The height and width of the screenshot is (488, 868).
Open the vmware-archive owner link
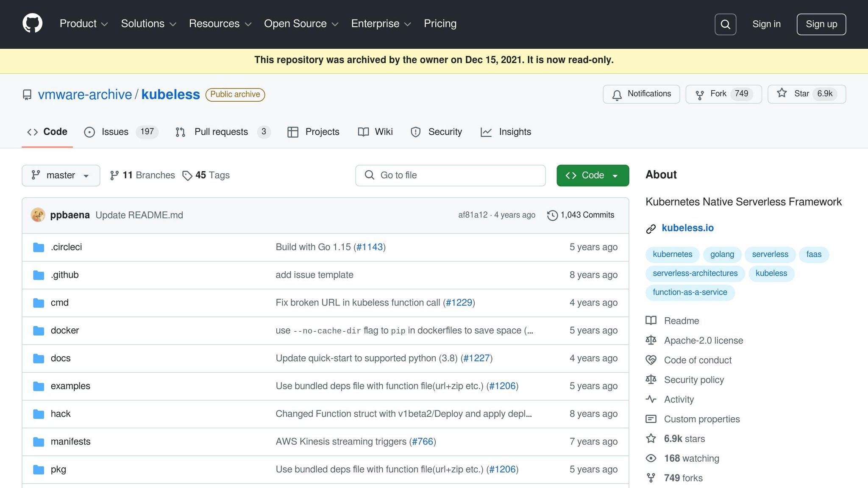85,94
